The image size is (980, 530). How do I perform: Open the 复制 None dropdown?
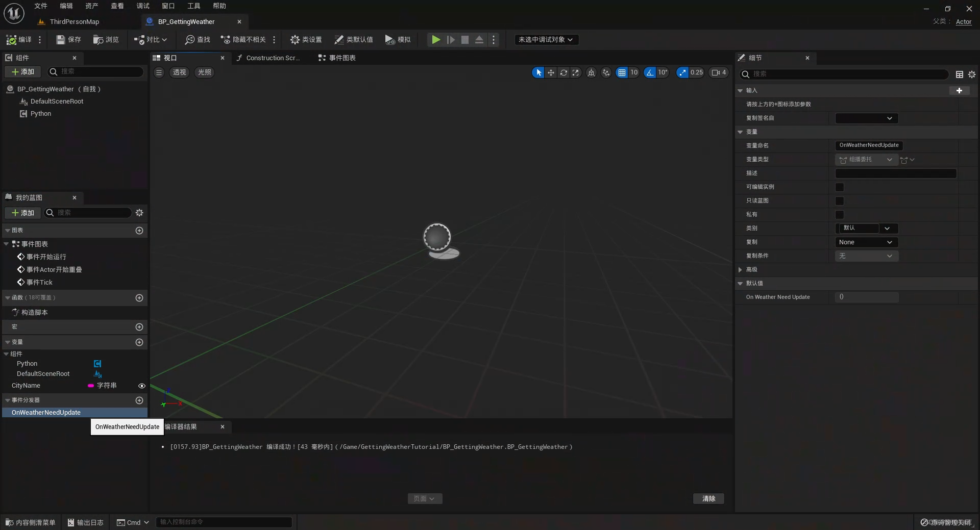click(866, 242)
